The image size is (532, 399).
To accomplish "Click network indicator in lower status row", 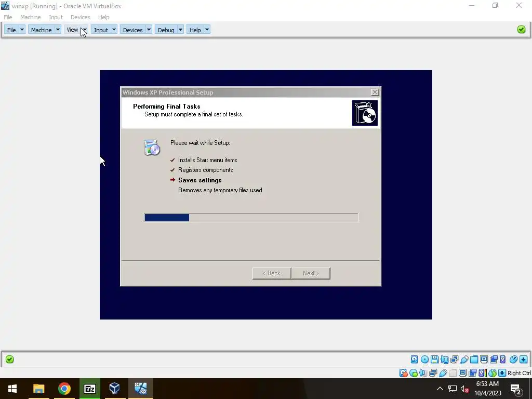I will 433,373.
